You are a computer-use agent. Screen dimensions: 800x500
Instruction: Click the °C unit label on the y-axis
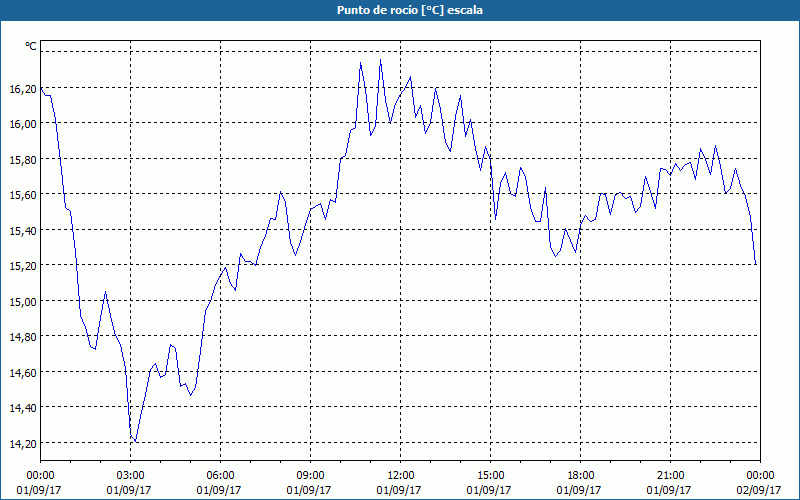(31, 46)
